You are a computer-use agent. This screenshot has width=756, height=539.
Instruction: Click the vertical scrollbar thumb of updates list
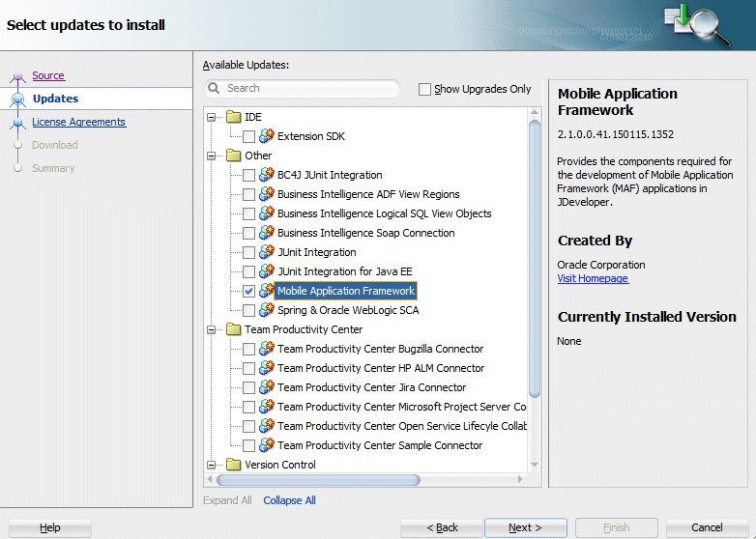click(535, 258)
